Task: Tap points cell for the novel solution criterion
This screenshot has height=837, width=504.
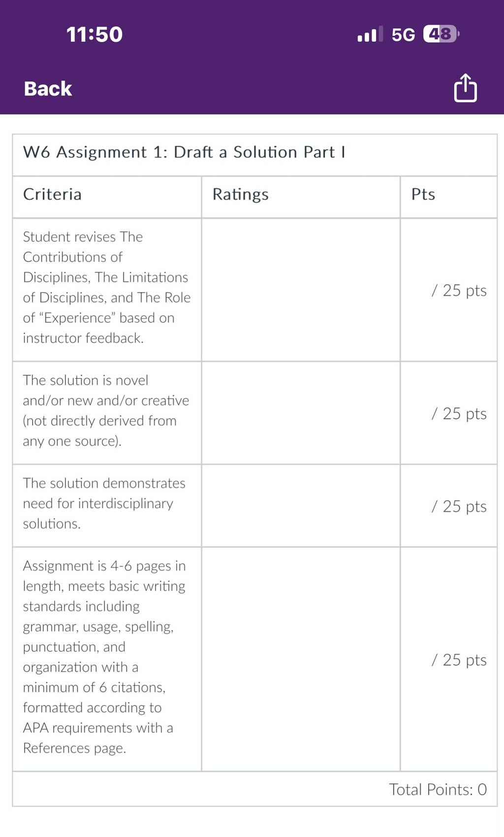Action: [448, 413]
